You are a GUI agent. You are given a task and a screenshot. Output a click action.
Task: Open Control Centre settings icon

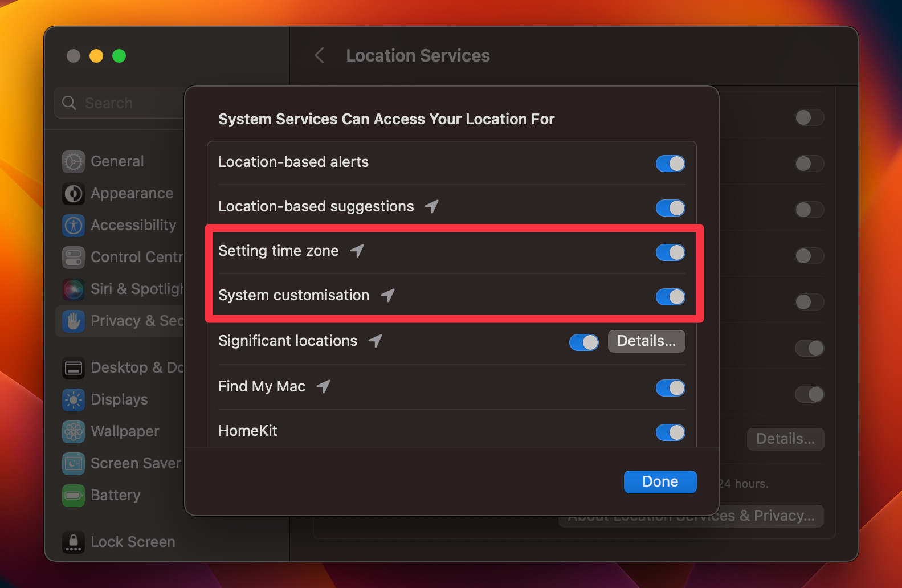pyautogui.click(x=73, y=258)
